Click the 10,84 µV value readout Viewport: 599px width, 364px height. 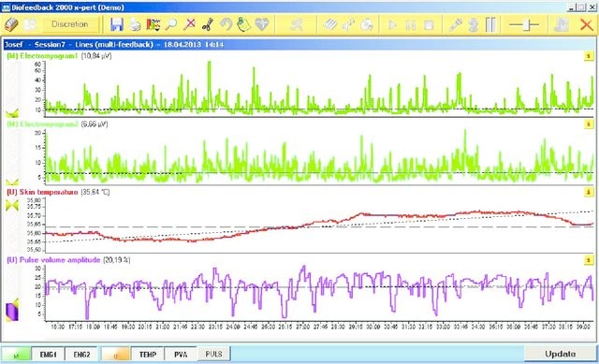96,56
